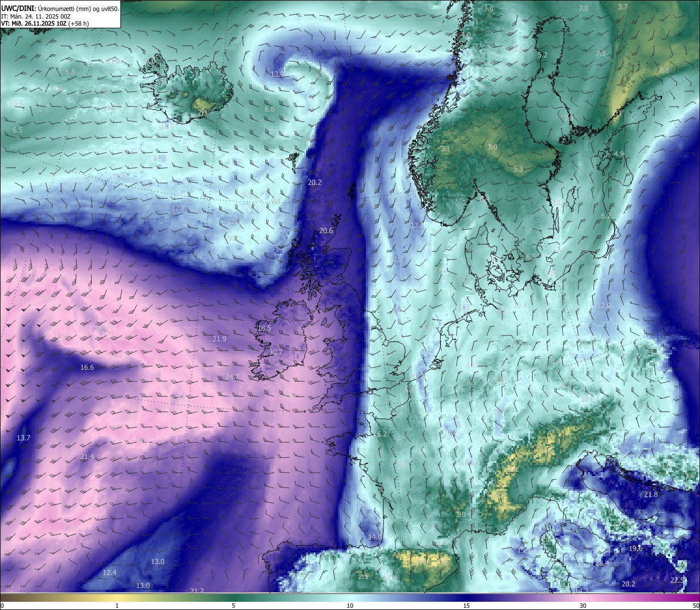700x610 pixels.
Task: Click the 5.2 value over northern Sweden
Action: pos(542,56)
